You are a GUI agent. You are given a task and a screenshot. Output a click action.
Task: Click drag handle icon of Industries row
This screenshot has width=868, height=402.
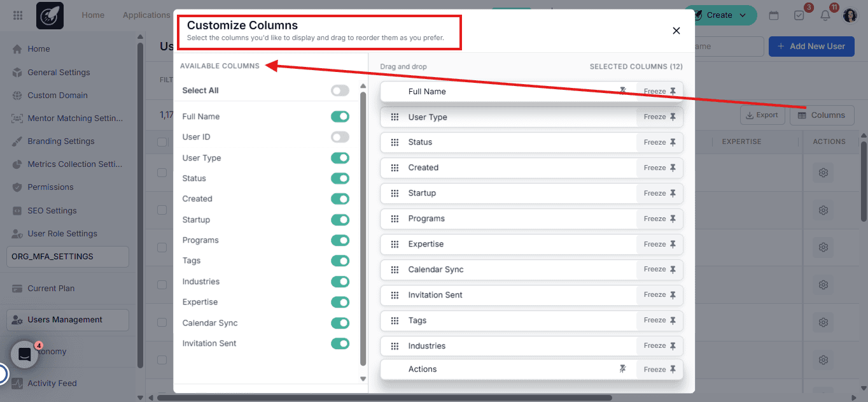(x=395, y=346)
